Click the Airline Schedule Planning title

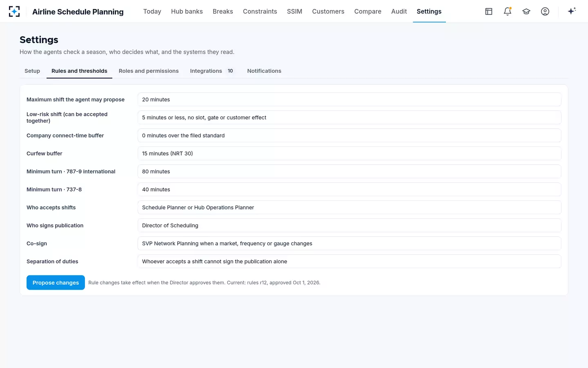click(78, 11)
